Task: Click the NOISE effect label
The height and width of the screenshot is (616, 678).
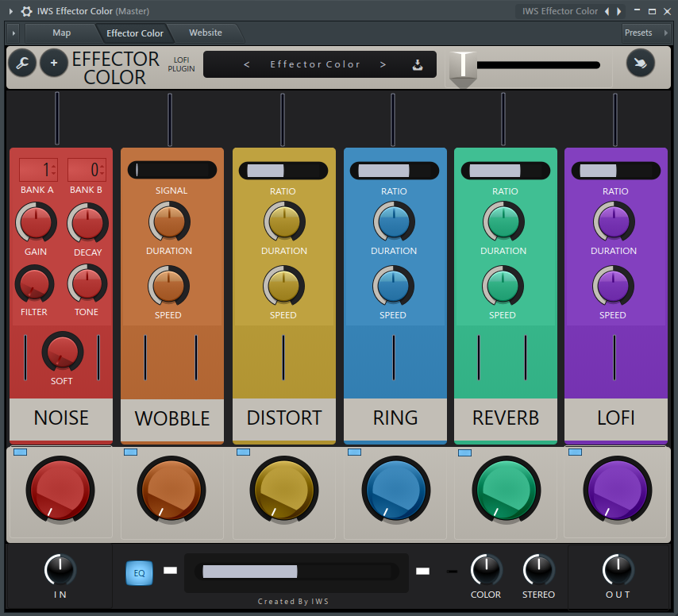Action: pyautogui.click(x=61, y=418)
